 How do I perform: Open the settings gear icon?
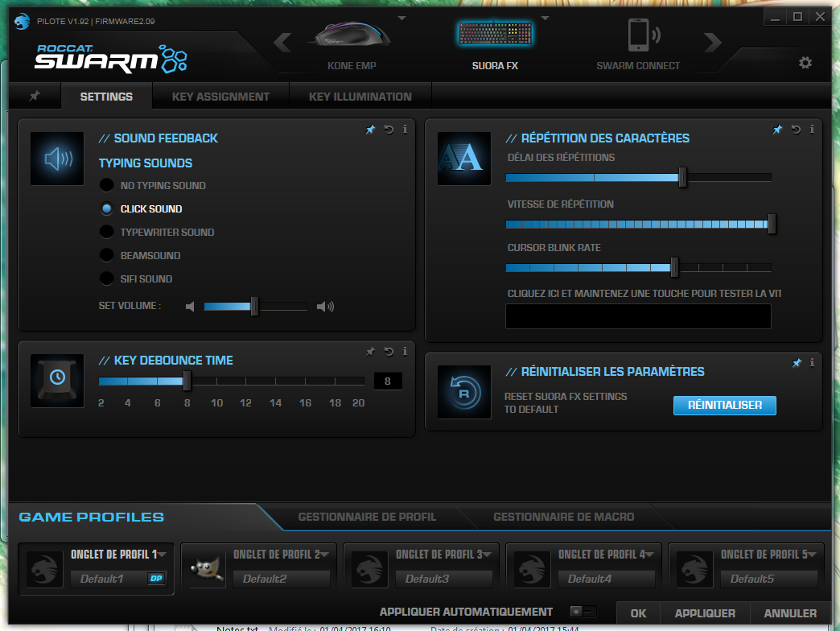pos(805,63)
